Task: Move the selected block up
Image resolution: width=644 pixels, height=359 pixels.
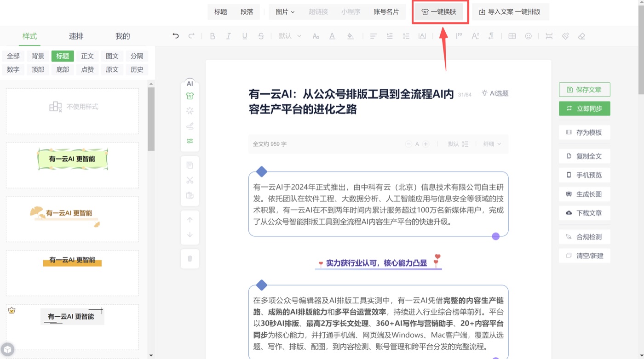Action: tap(190, 220)
